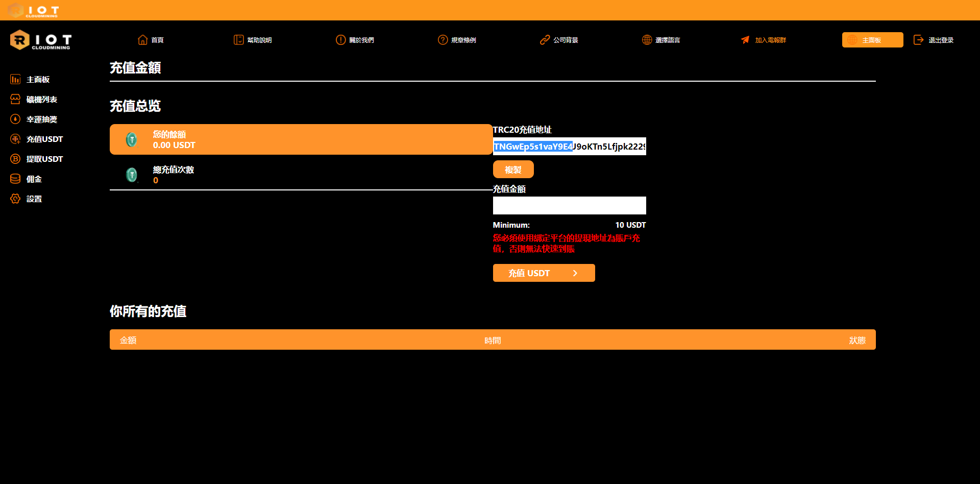980x484 pixels.
Task: Open the 幫助說明 help menu item
Action: pos(253,40)
